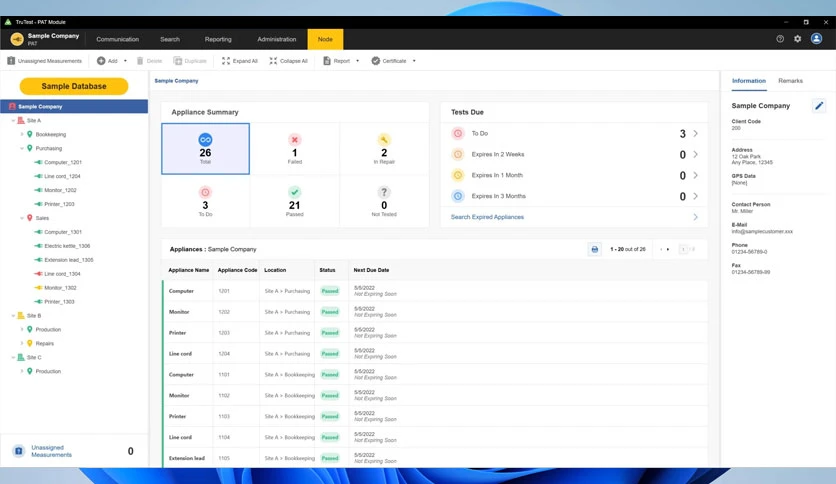Click the Sample Database button

pyautogui.click(x=74, y=86)
